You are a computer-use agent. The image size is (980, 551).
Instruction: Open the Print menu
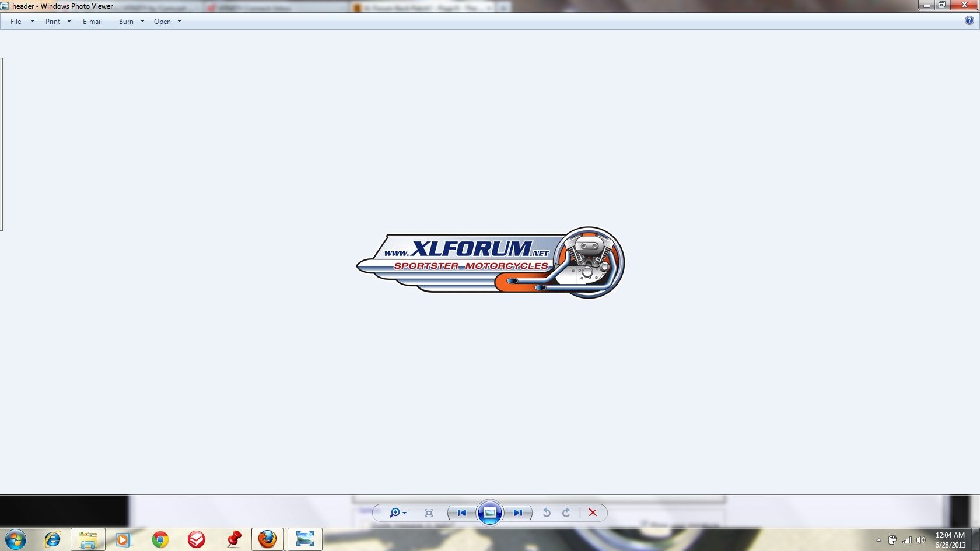click(52, 22)
